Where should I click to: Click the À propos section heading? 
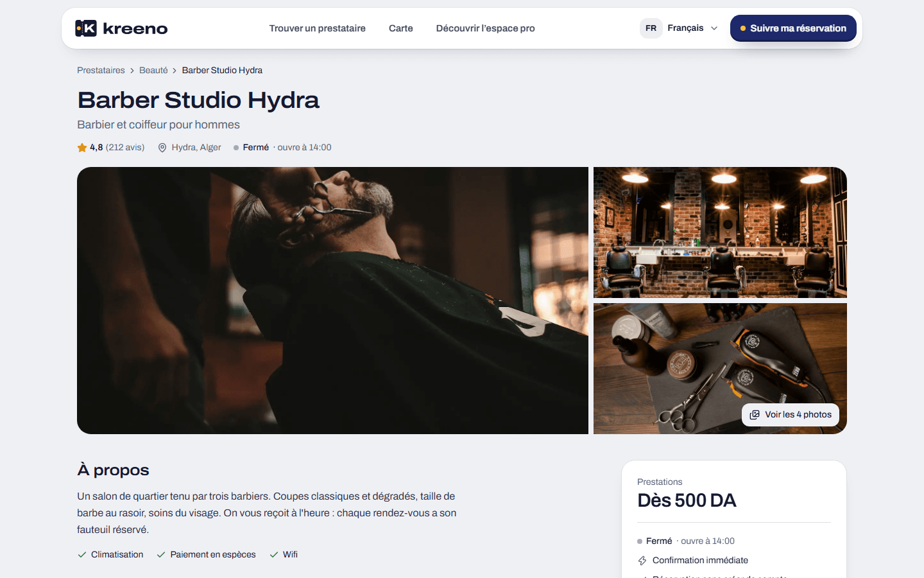tap(113, 470)
